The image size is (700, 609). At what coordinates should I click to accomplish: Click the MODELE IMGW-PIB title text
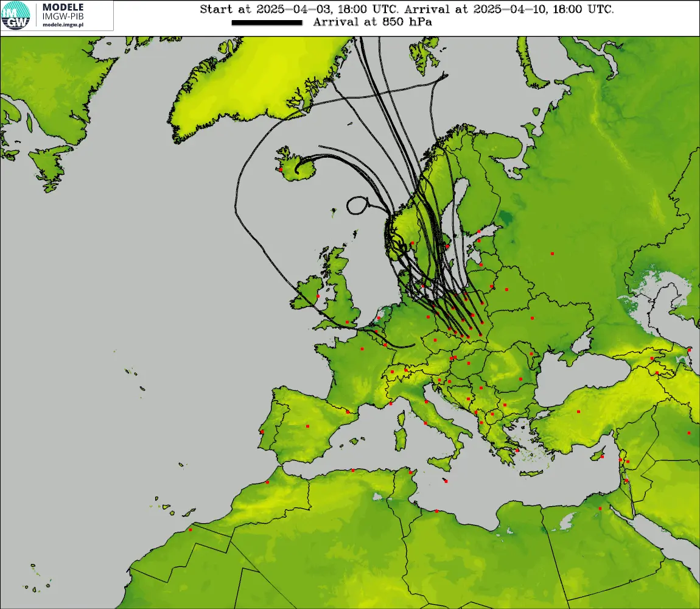coord(63,12)
